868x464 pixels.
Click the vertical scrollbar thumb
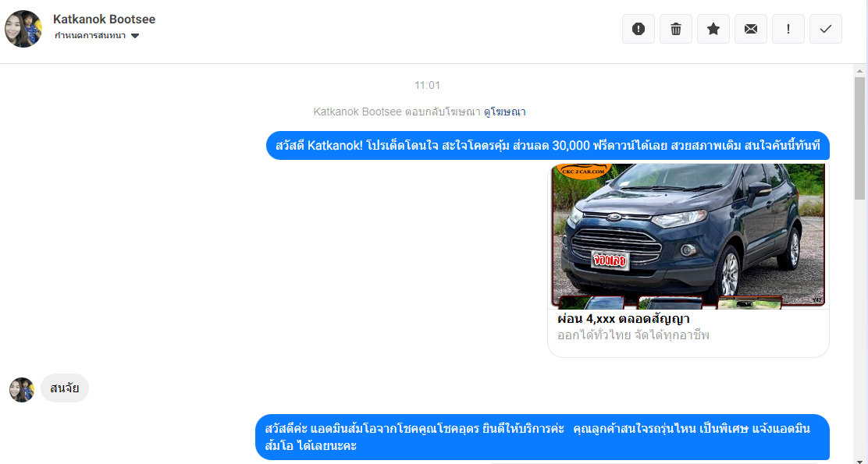pyautogui.click(x=859, y=138)
